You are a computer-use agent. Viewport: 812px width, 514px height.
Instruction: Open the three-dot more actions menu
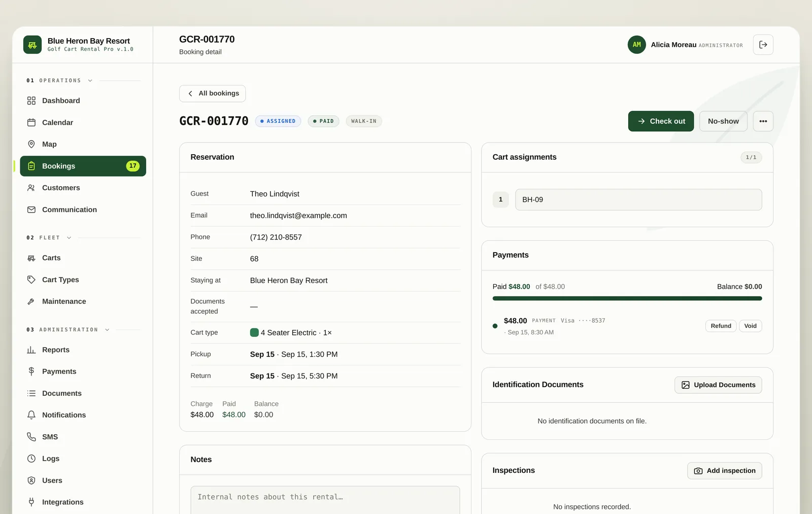tap(763, 121)
